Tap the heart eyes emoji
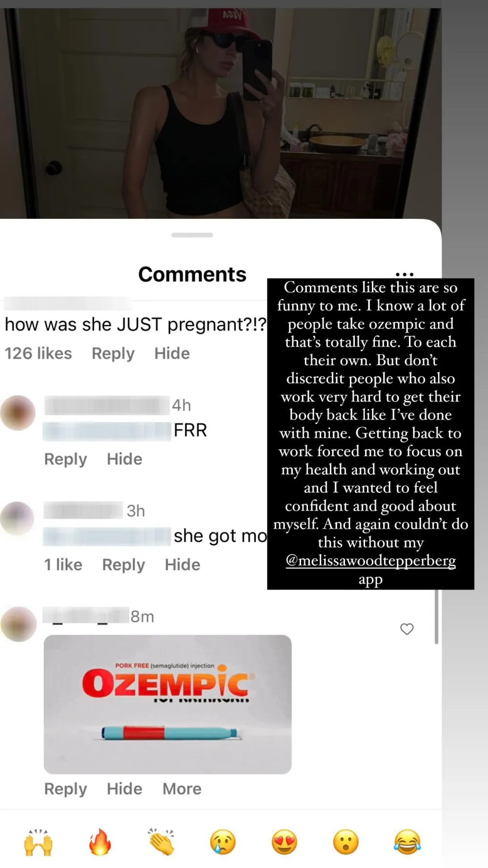Screen dimensions: 488x868 [285, 842]
